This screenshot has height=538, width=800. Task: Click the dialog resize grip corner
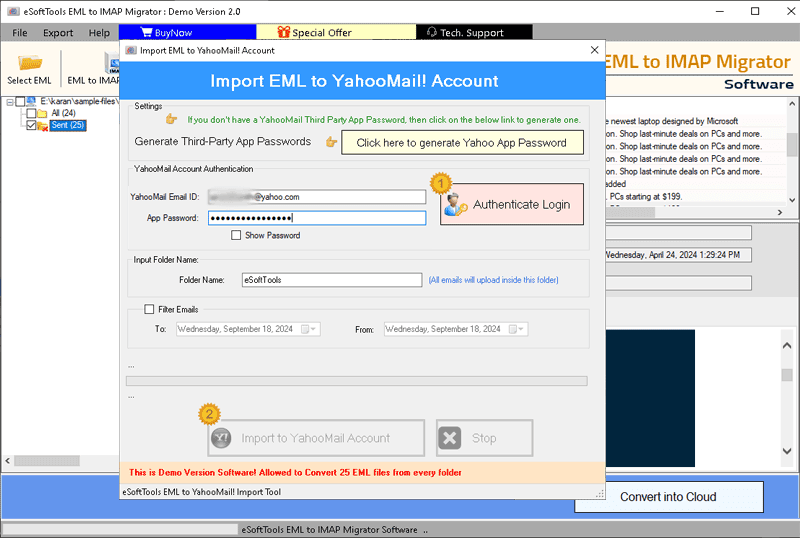pyautogui.click(x=600, y=494)
